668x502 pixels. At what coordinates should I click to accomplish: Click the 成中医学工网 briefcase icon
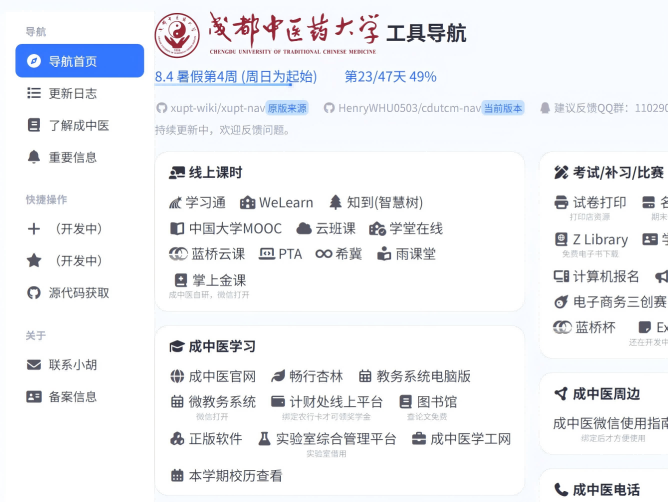coord(419,439)
